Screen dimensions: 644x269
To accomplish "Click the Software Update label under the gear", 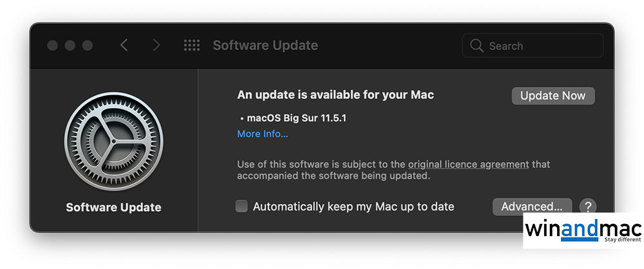I will pyautogui.click(x=113, y=207).
